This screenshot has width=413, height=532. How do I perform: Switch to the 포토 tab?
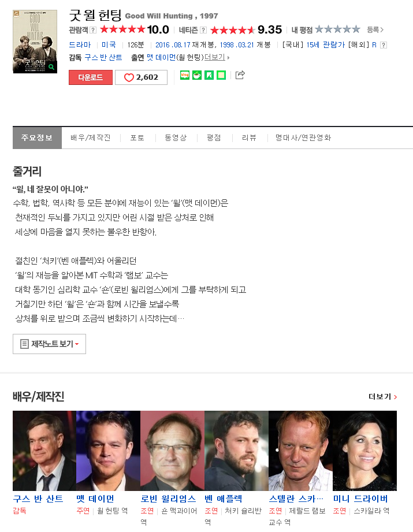pos(137,137)
